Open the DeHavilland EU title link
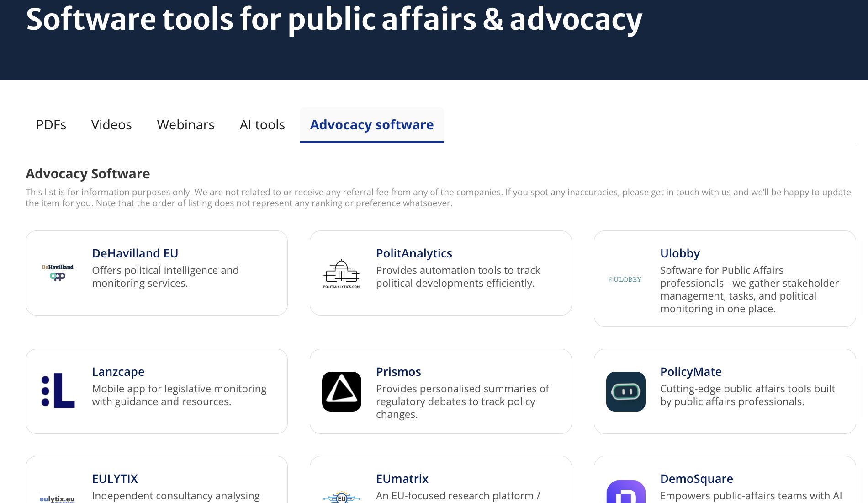868x503 pixels. pos(135,253)
